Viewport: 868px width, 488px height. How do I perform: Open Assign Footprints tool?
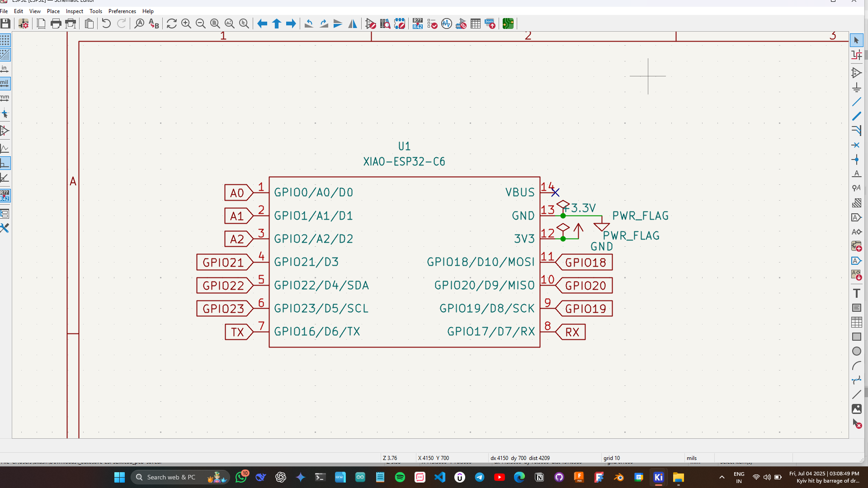pyautogui.click(x=461, y=23)
